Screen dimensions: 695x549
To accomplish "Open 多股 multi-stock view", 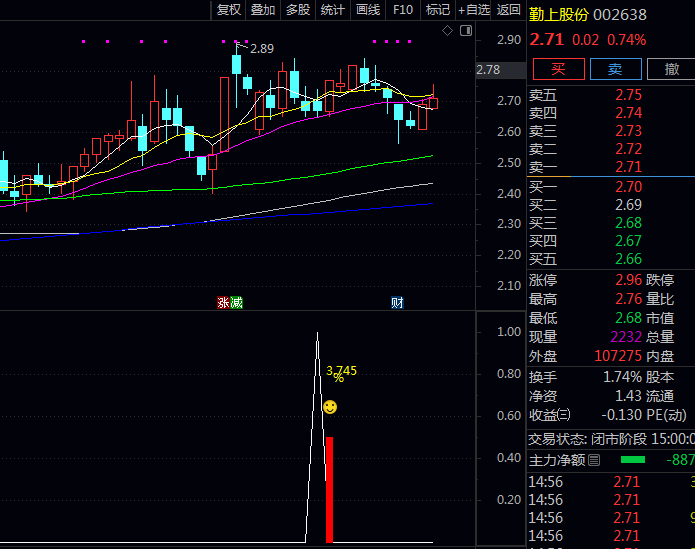I will pos(298,10).
